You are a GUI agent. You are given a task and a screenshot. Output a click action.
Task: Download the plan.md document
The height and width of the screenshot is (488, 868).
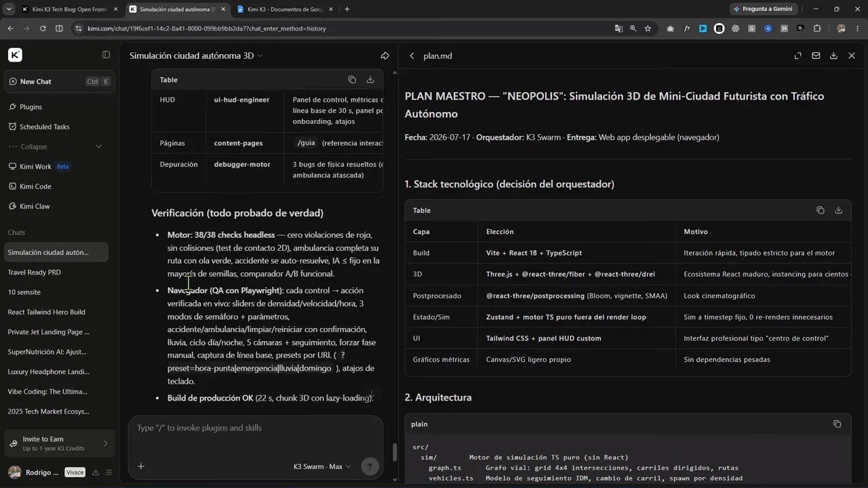pyautogui.click(x=833, y=56)
